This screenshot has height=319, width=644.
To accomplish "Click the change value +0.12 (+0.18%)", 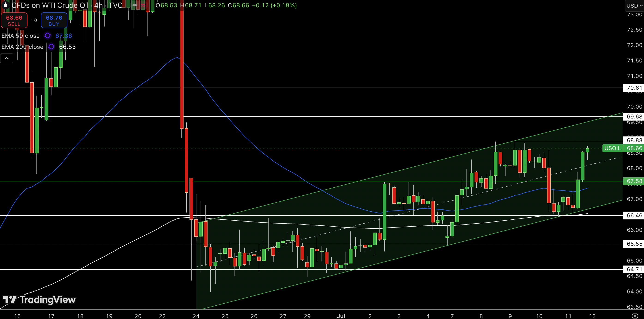I will [274, 5].
